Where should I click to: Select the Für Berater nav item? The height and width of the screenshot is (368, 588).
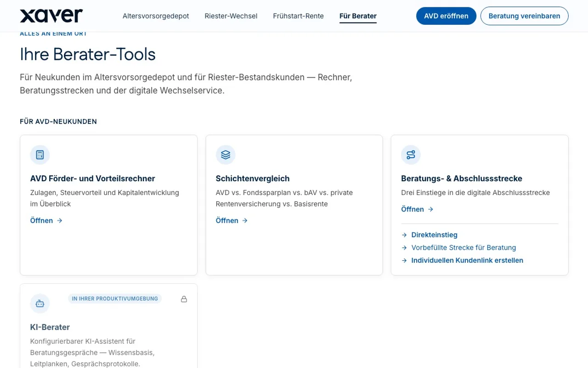pyautogui.click(x=358, y=16)
